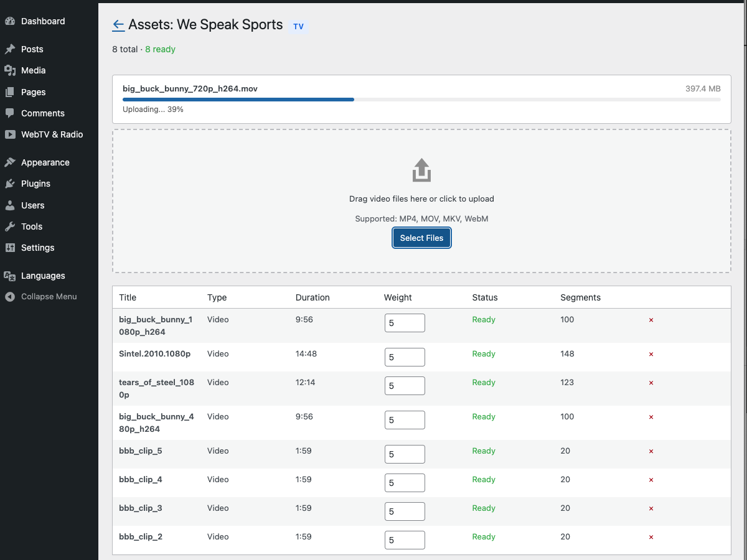Viewport: 747px width, 560px height.
Task: Click the Ready status for tears_of_steel_1080p
Action: (484, 382)
